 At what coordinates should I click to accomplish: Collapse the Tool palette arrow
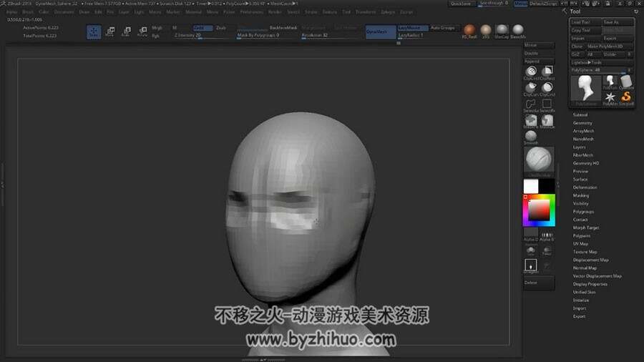565,11
